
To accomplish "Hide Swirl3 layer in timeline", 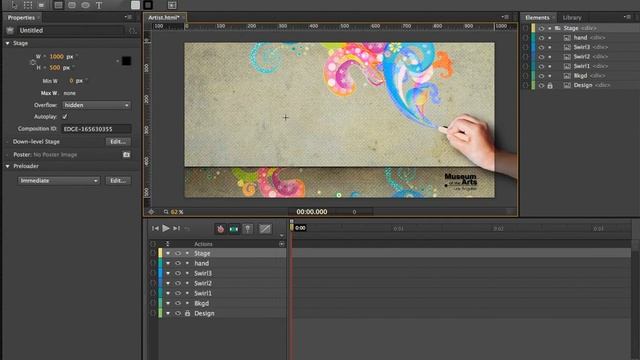I will (x=178, y=273).
